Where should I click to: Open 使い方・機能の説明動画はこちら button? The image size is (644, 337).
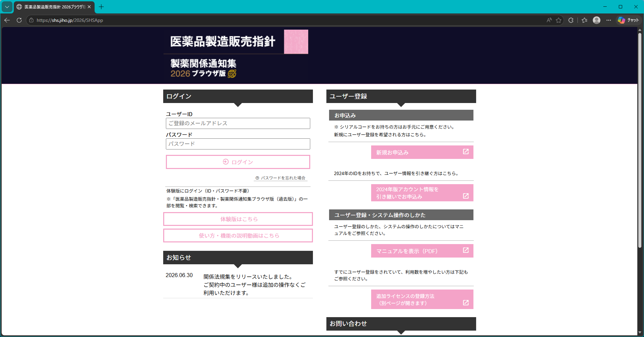point(238,236)
